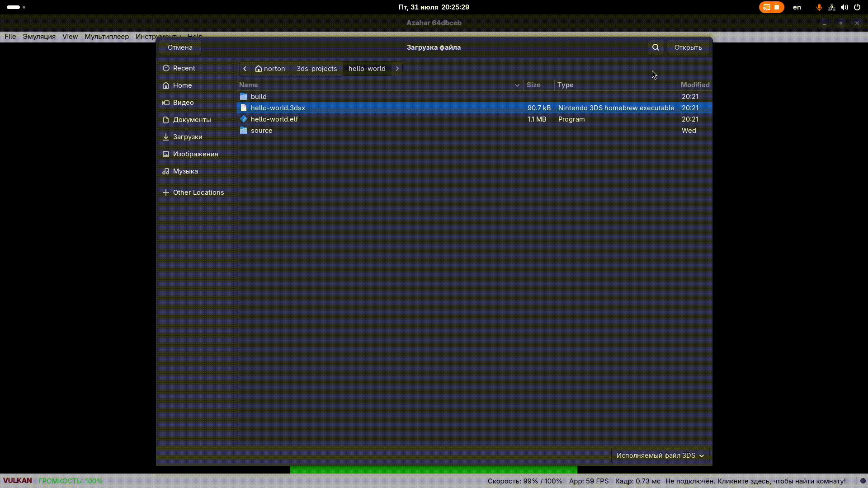Select Other Locations label in sidebar
This screenshot has width=868, height=488.
click(x=198, y=192)
